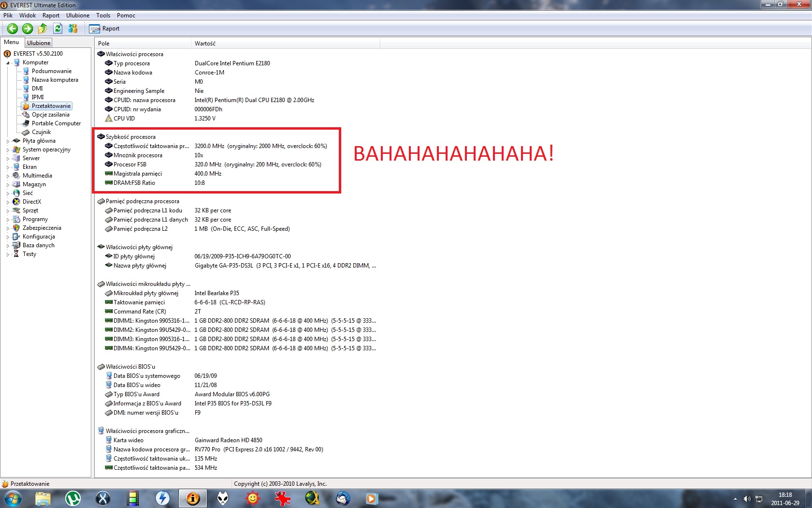Expand the Sieć tree node

tap(8, 194)
